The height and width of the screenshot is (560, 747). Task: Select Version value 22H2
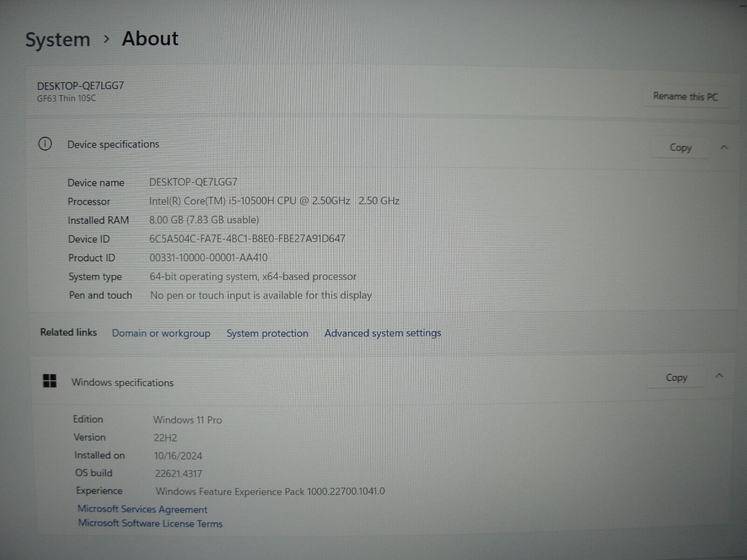click(x=166, y=438)
